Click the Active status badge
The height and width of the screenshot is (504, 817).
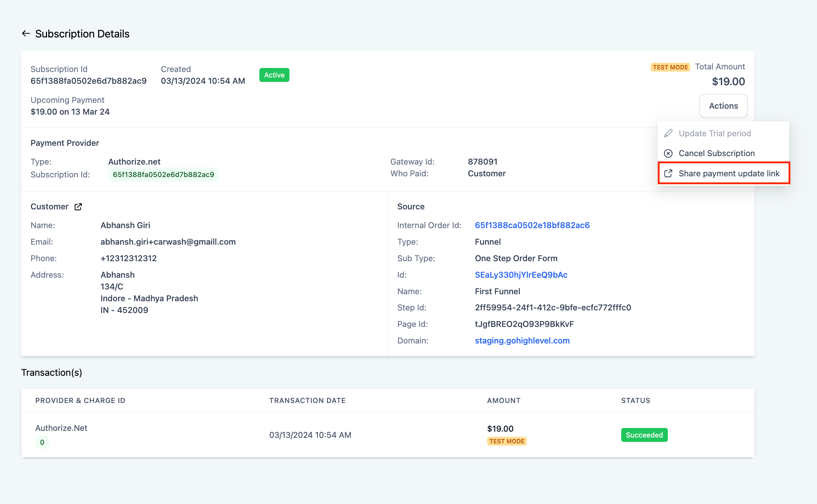[274, 75]
